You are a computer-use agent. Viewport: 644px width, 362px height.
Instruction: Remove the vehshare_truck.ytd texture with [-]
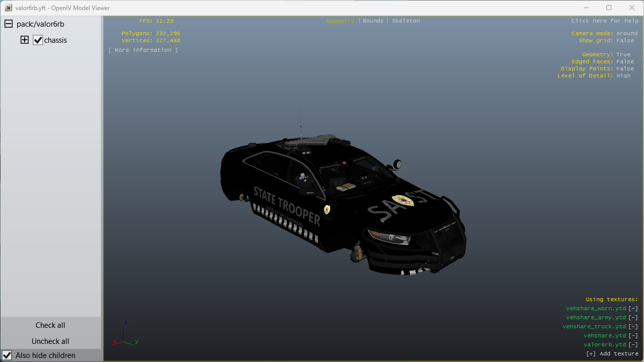(x=633, y=327)
